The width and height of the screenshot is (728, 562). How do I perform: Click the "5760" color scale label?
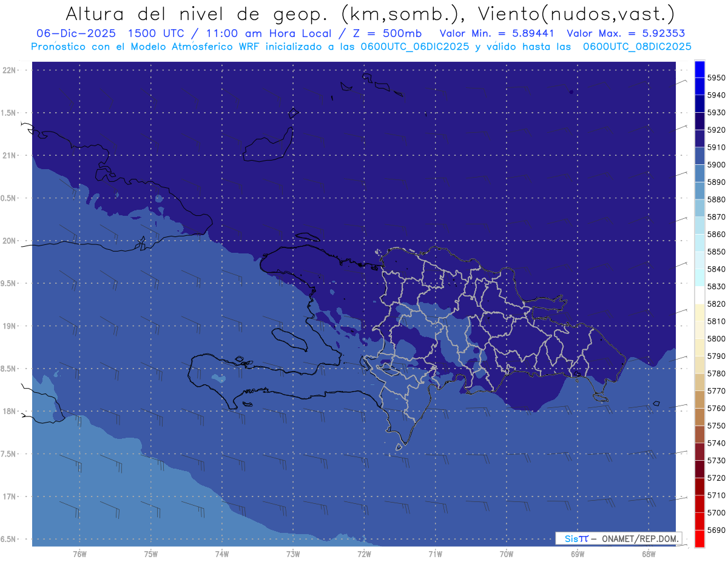(x=716, y=408)
